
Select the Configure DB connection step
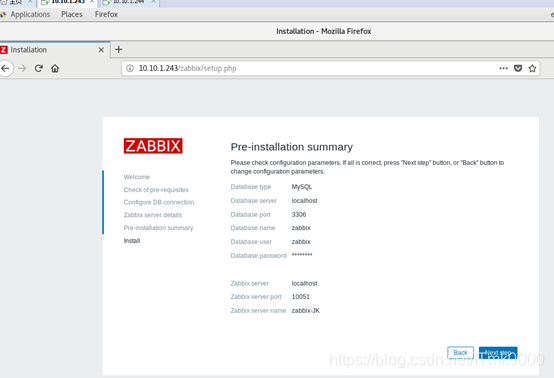[159, 202]
